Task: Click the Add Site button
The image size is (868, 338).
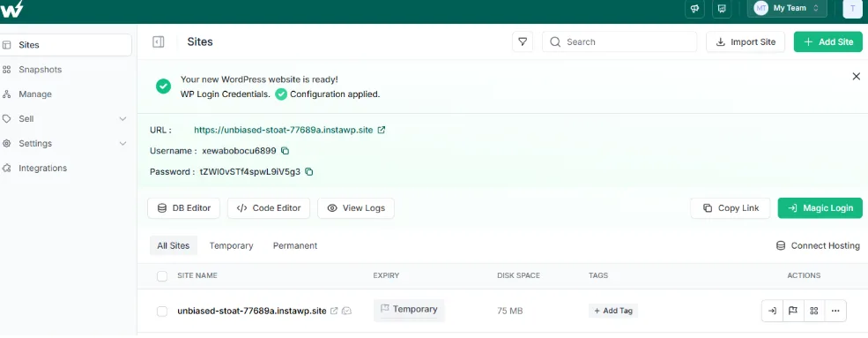Action: tap(827, 41)
